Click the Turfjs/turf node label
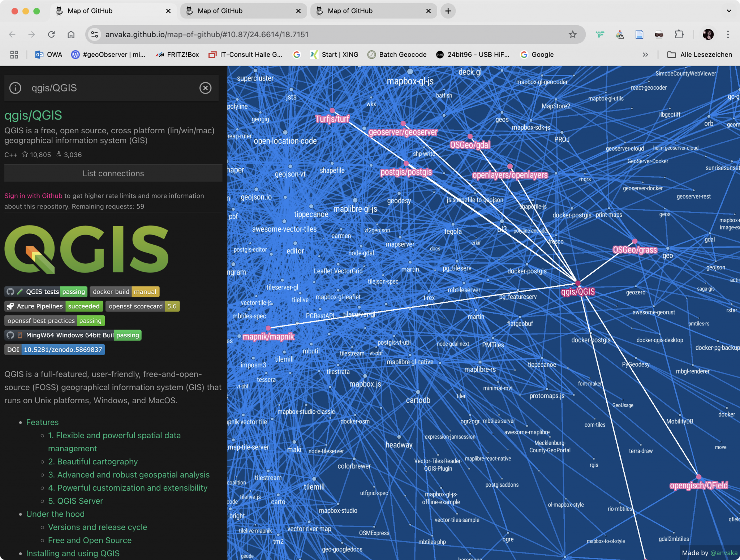The width and height of the screenshot is (740, 560). pyautogui.click(x=332, y=119)
